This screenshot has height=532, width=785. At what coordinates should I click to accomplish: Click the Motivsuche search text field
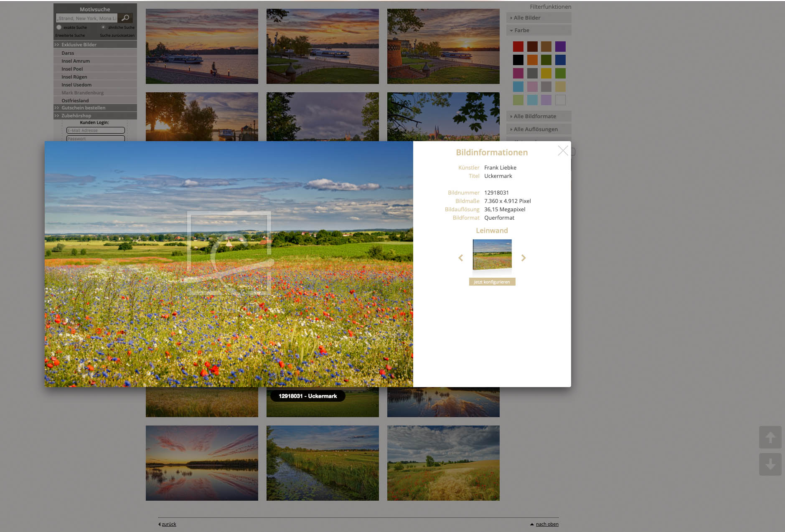pyautogui.click(x=87, y=18)
